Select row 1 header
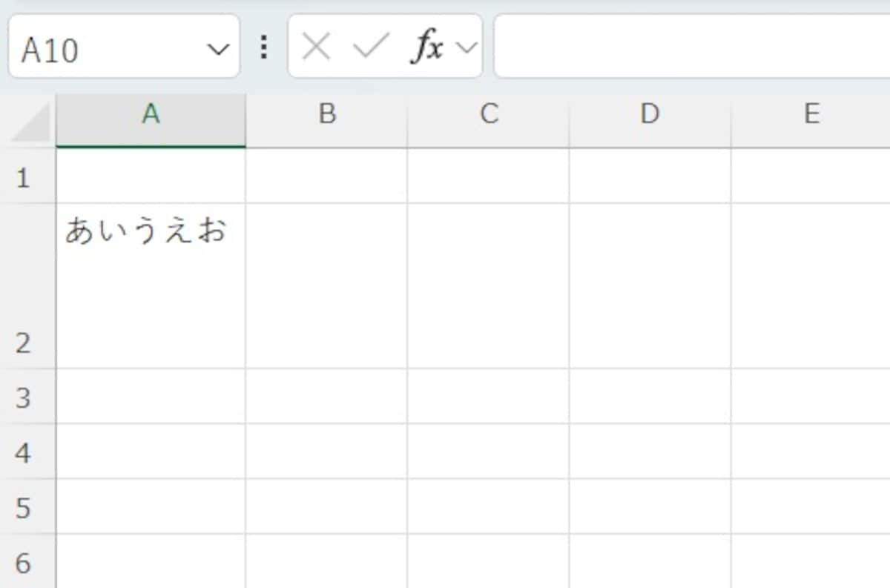The image size is (890, 588). click(24, 177)
